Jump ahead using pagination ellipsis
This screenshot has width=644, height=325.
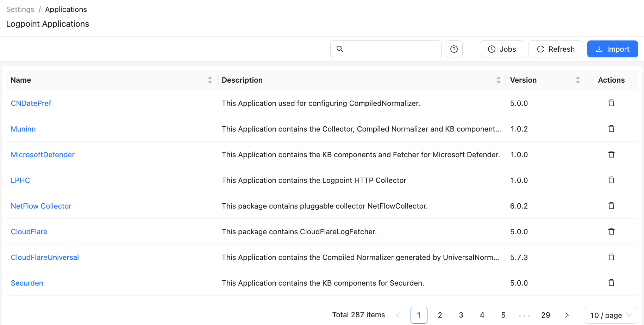(524, 315)
